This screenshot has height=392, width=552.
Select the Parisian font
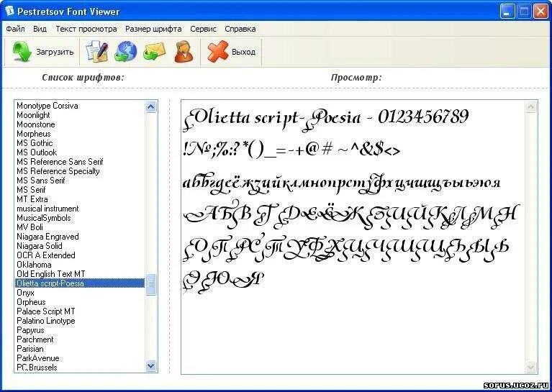point(80,349)
